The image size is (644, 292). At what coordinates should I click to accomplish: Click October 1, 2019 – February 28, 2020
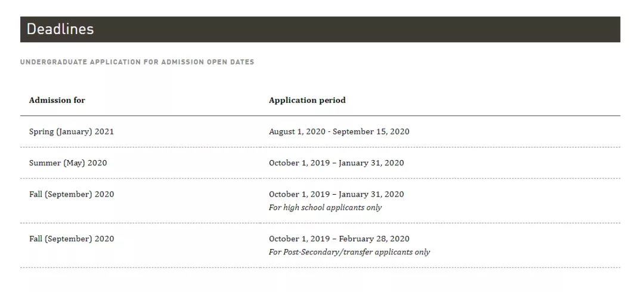pos(339,238)
